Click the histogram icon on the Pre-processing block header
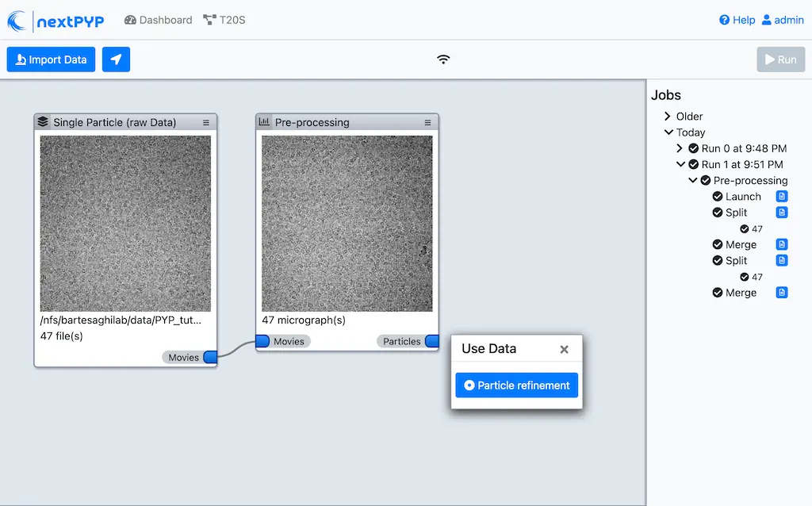Screen dimensions: 812x506 265,122
